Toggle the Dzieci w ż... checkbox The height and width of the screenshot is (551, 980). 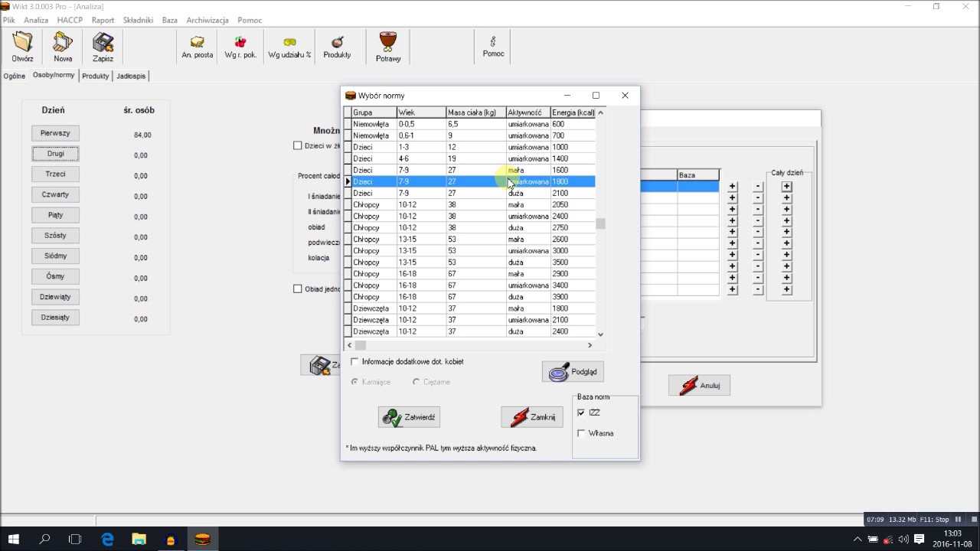(298, 145)
